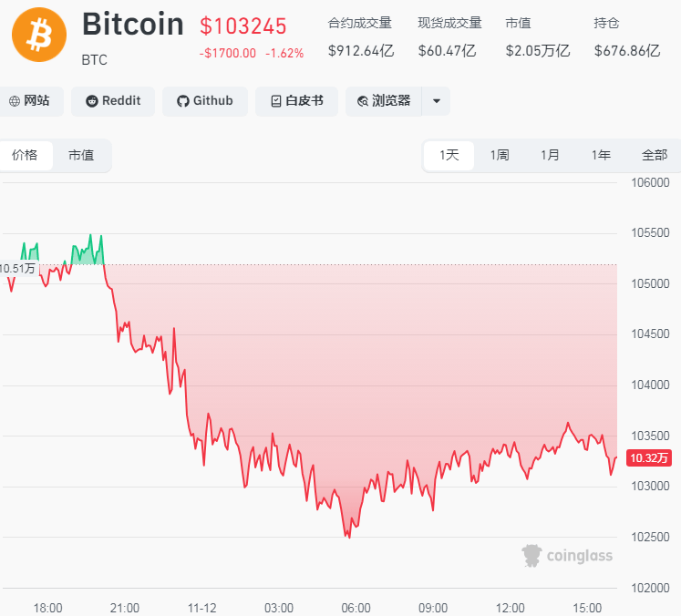Open the whitepaper document button

pyautogui.click(x=296, y=101)
